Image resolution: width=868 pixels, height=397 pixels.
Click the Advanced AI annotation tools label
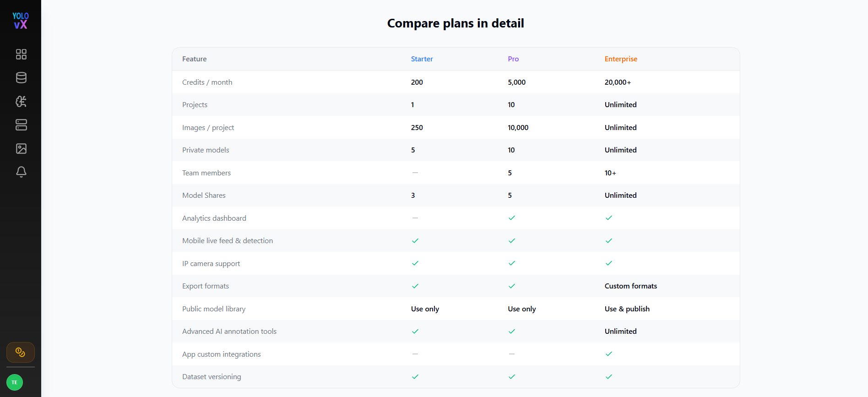(x=229, y=332)
